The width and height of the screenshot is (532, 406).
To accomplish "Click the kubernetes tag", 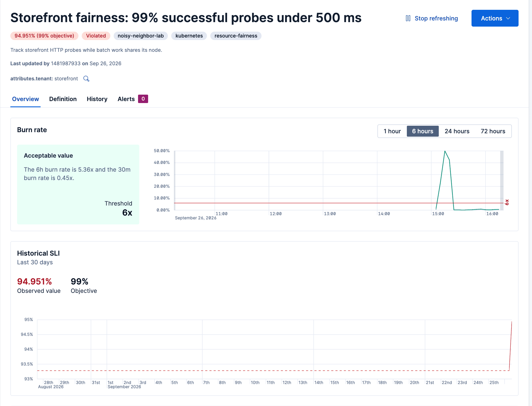I will tap(189, 36).
